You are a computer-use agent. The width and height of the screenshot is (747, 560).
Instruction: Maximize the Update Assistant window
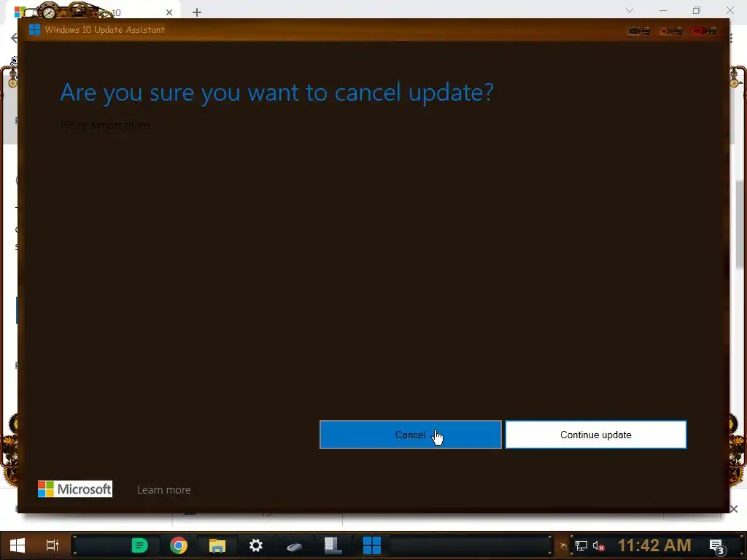[x=671, y=31]
